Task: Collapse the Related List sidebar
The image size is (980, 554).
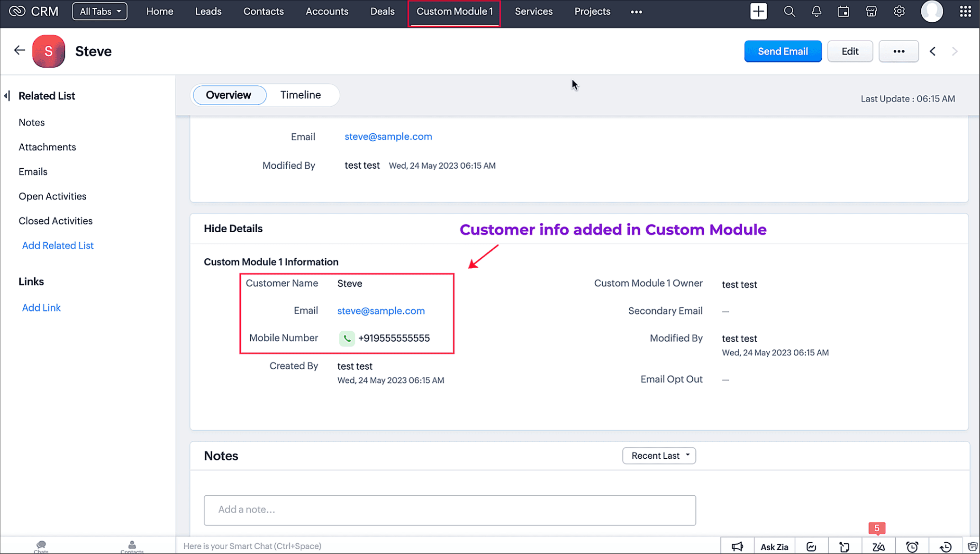Action: coord(7,96)
